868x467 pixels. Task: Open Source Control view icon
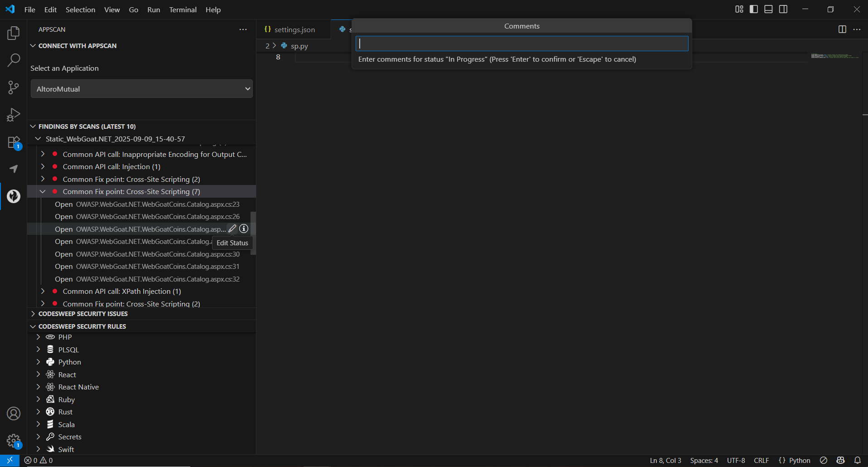14,88
